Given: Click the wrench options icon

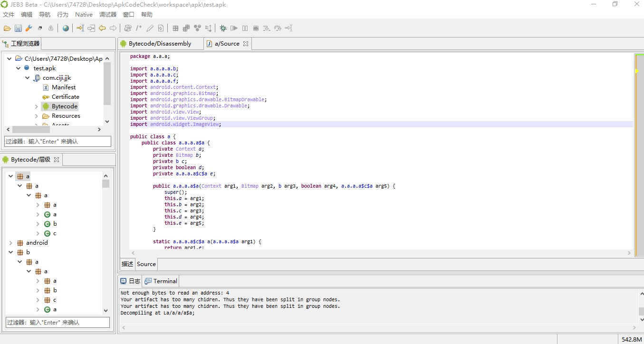Looking at the screenshot, I should 29,28.
